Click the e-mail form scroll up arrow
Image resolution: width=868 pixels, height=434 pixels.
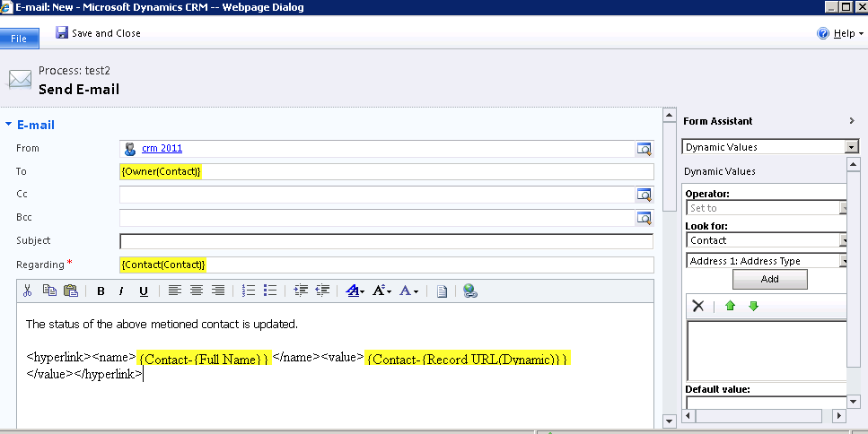[670, 116]
